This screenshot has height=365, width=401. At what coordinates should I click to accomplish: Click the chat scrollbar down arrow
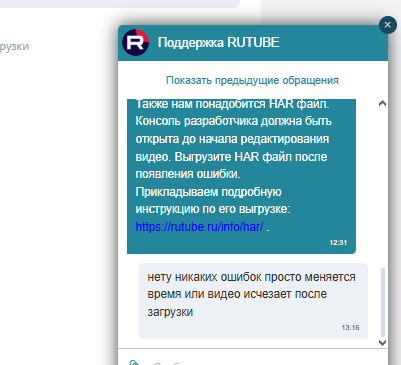click(382, 342)
